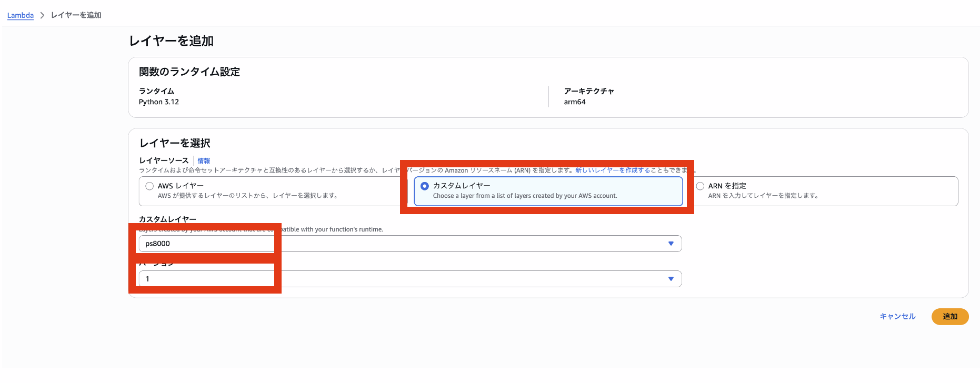Select the AWS レイヤー radio option
The image size is (980, 383).
149,186
